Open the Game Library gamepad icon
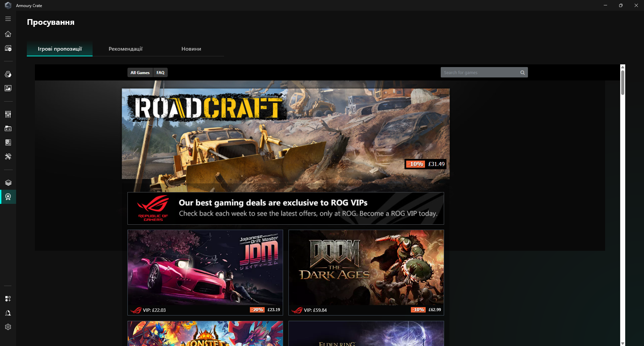 pyautogui.click(x=8, y=128)
